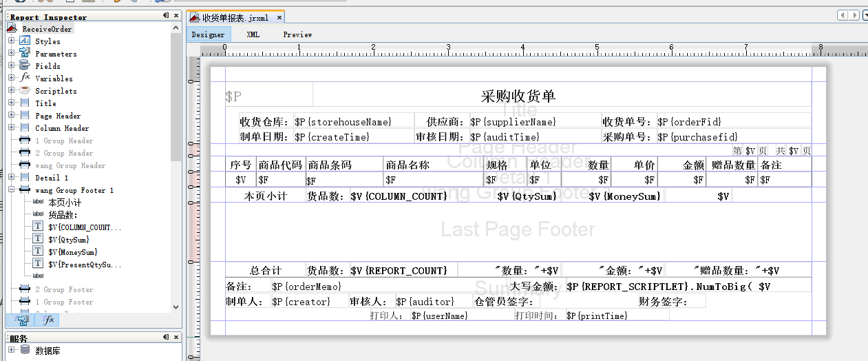Open the report inspector view button at panel bottom

pos(21,320)
